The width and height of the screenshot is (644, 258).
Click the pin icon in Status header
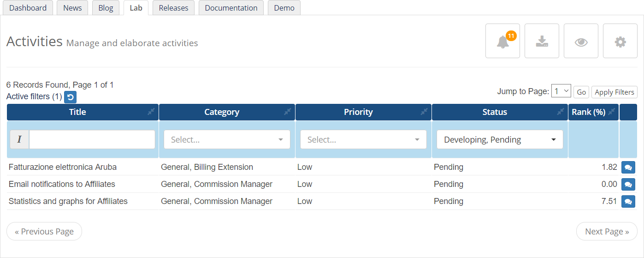point(561,112)
